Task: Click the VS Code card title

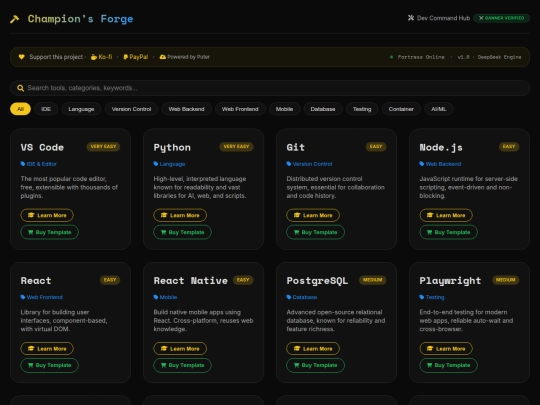Action: 42,147
